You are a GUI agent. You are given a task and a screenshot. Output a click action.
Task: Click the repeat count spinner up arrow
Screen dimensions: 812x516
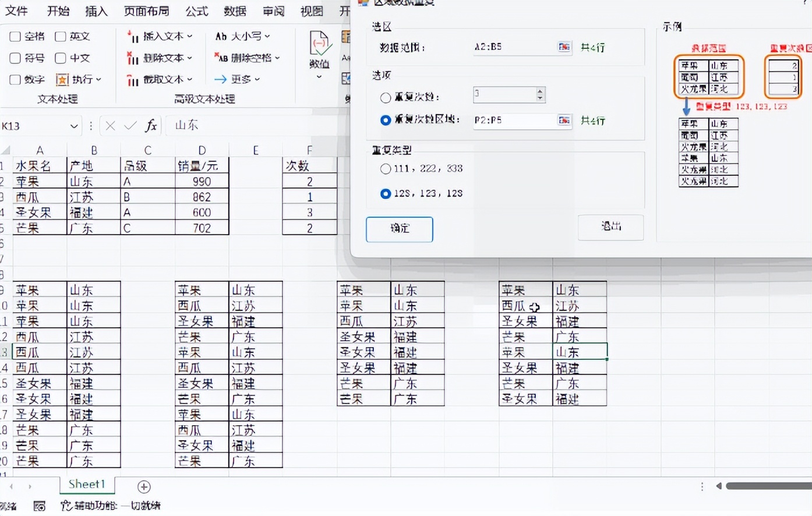click(x=540, y=91)
